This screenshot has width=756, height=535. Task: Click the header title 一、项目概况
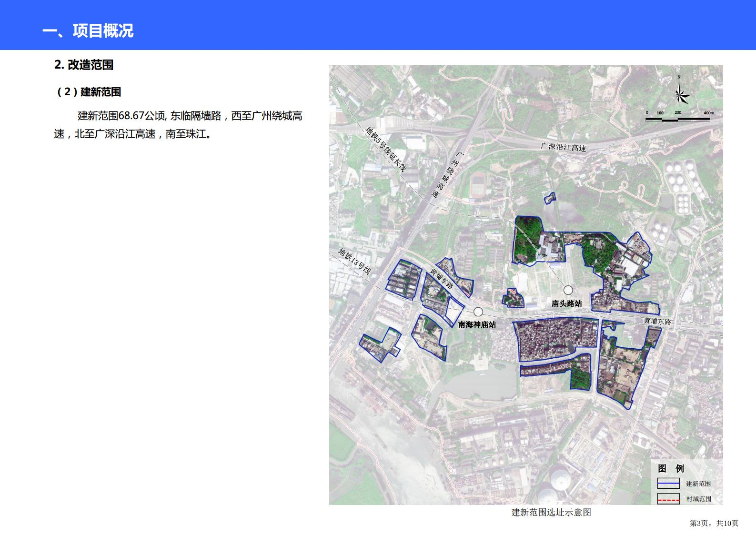click(88, 30)
